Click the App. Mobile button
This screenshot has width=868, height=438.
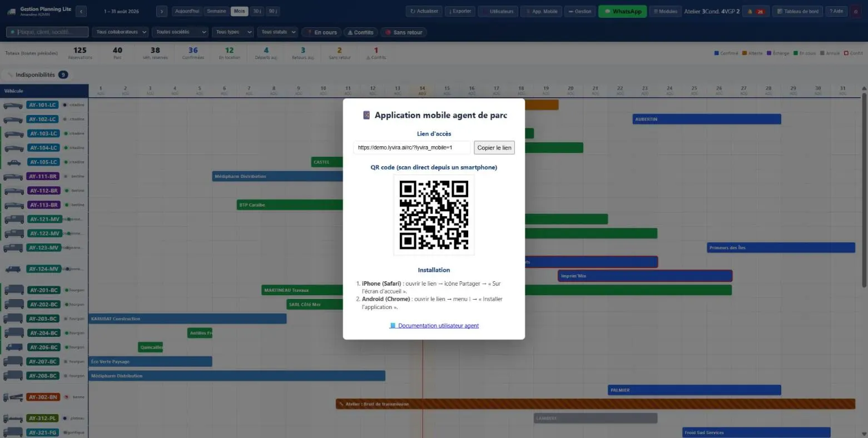541,11
